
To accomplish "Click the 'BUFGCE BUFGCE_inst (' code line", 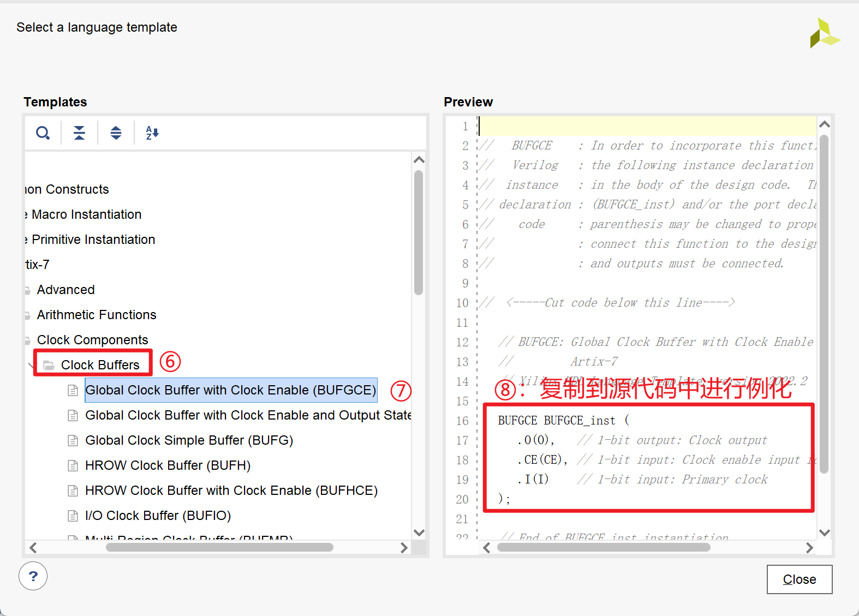I will coord(563,421).
